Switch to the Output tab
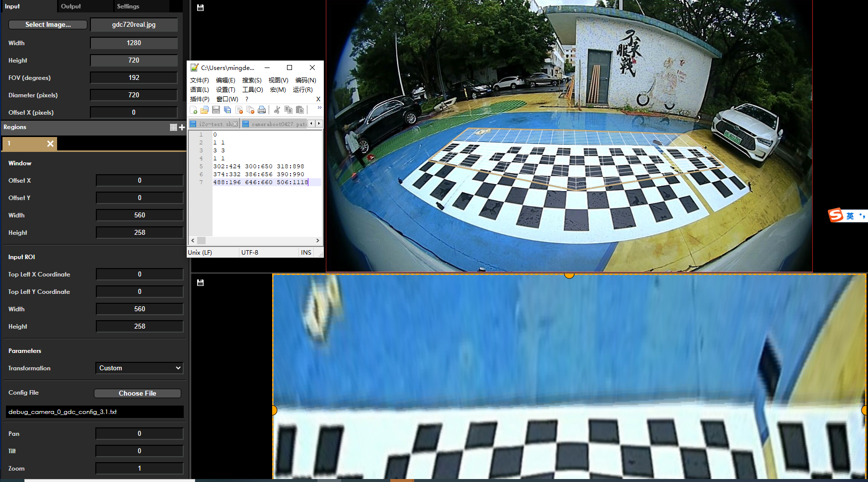The width and height of the screenshot is (868, 482). point(71,6)
